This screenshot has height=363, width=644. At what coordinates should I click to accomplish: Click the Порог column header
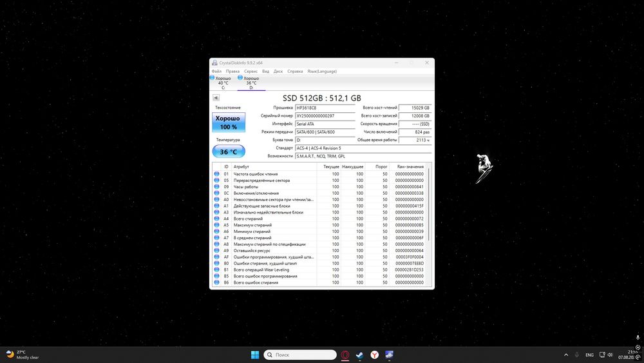coord(377,166)
